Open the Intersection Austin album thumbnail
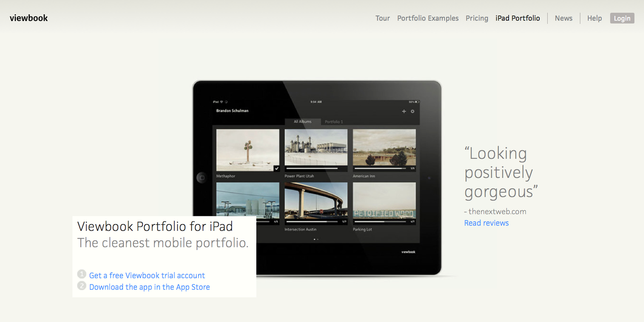 (x=316, y=200)
